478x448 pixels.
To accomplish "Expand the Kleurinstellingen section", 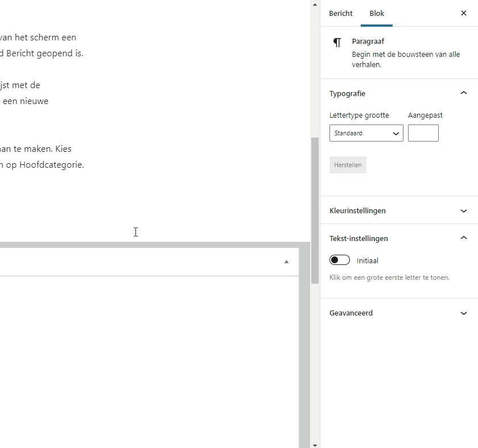I will point(463,211).
